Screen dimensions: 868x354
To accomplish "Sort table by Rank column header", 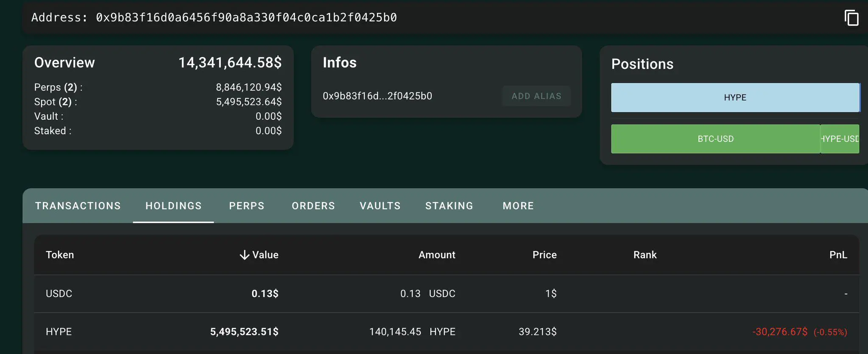I will point(645,255).
